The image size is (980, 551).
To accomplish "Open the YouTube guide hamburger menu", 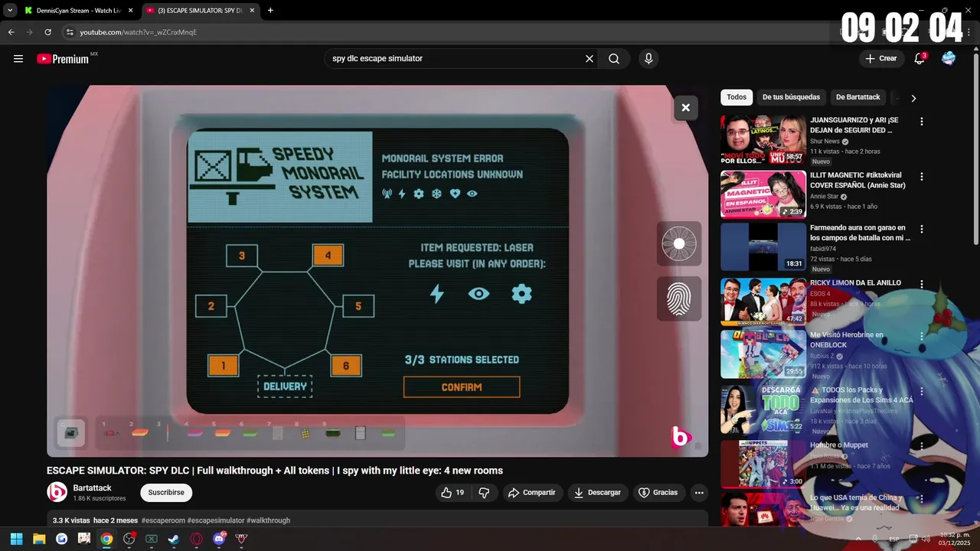I will (18, 59).
